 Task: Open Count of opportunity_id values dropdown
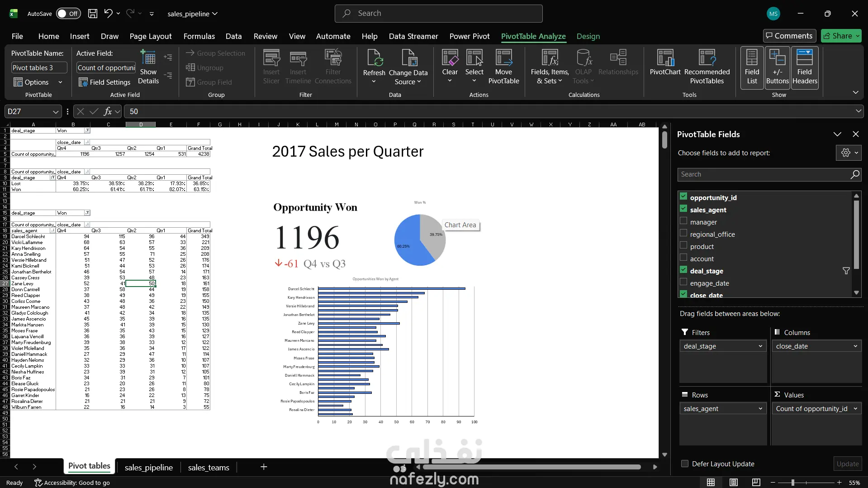[x=855, y=409]
